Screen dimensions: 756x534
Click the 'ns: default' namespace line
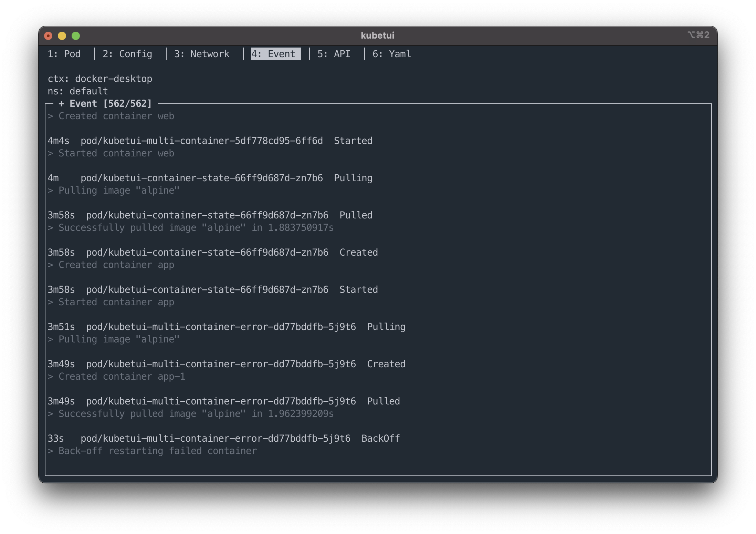pyautogui.click(x=78, y=91)
